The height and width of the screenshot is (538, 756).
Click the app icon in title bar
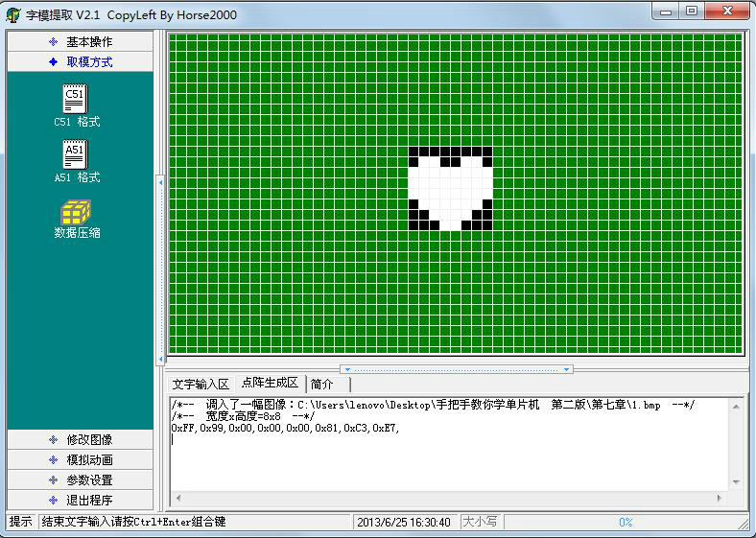pos(13,14)
